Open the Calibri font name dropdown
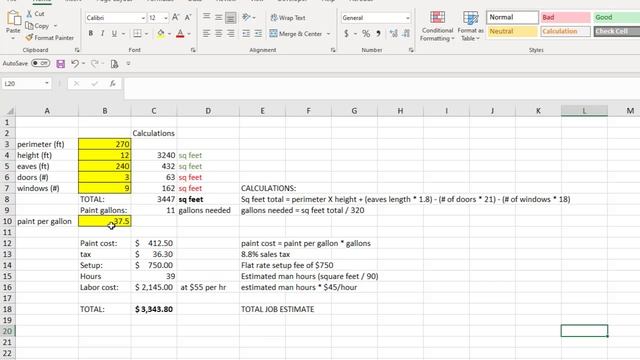 [x=143, y=18]
